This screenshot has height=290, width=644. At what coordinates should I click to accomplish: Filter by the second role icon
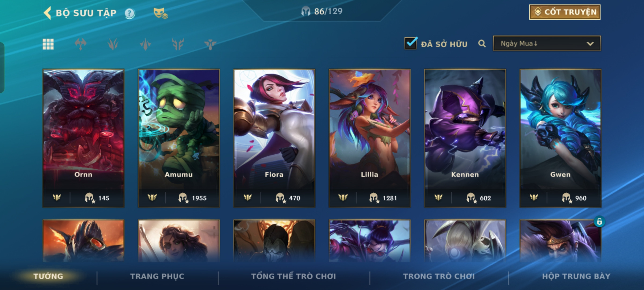(x=113, y=44)
